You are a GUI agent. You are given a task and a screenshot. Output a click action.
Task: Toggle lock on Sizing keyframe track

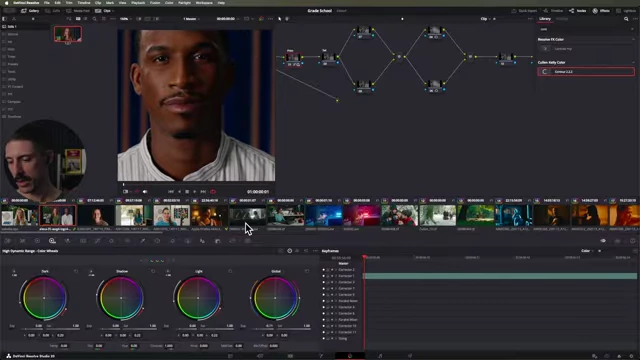[328, 338]
